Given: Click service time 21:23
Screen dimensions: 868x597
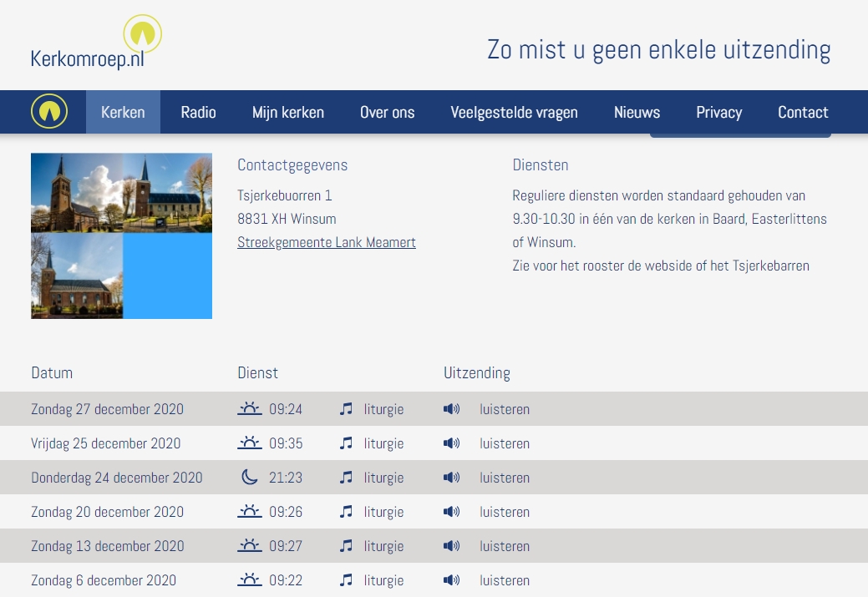Looking at the screenshot, I should tap(286, 478).
